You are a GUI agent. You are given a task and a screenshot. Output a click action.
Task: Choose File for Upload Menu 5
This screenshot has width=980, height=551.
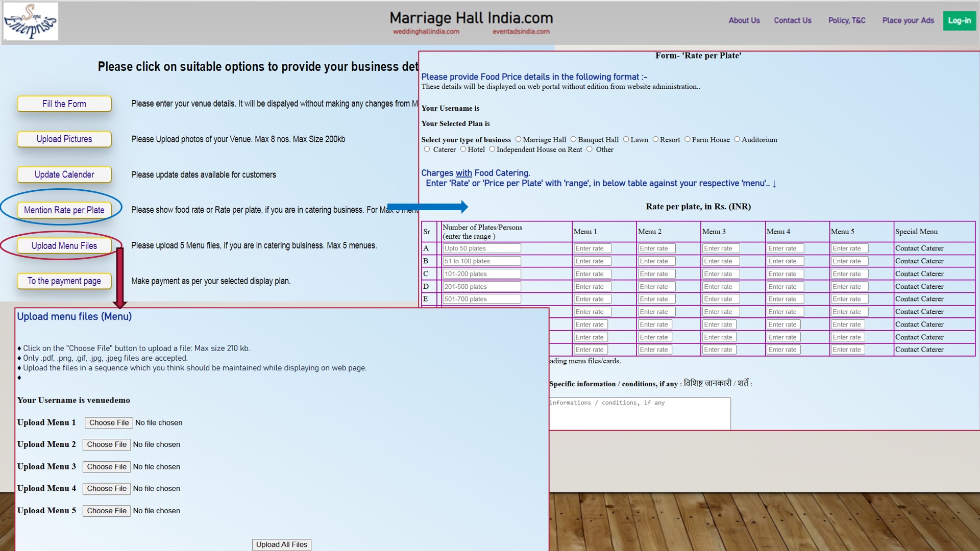(107, 511)
